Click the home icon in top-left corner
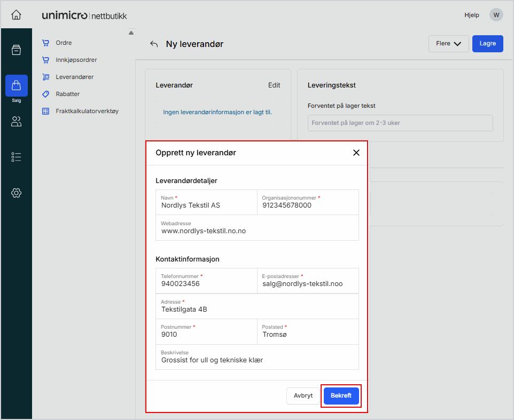514x420 pixels. [x=16, y=15]
